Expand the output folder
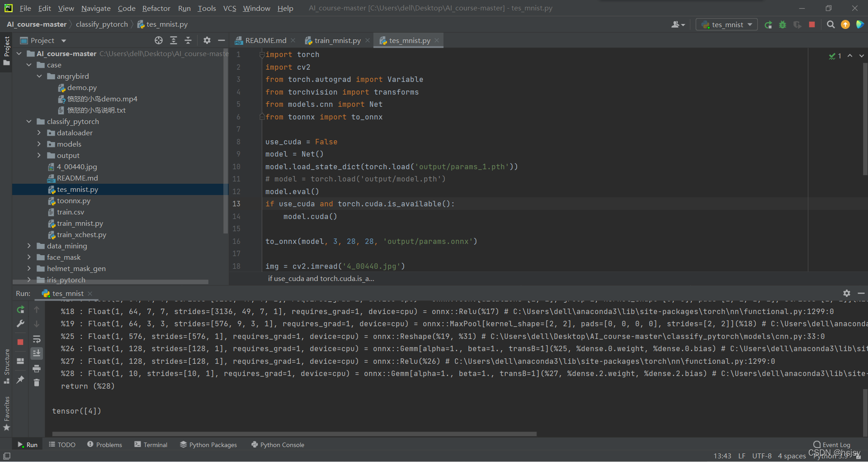Screen dimensions: 868x462 [x=39, y=155]
